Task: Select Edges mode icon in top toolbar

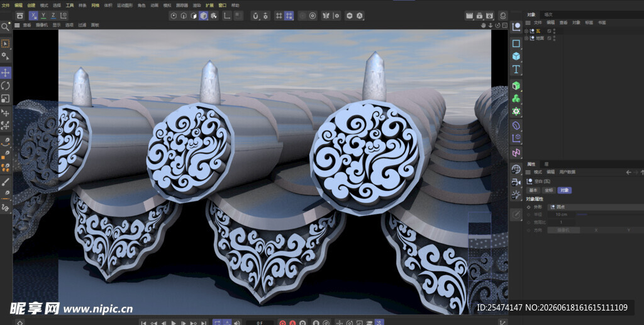Action: (184, 16)
